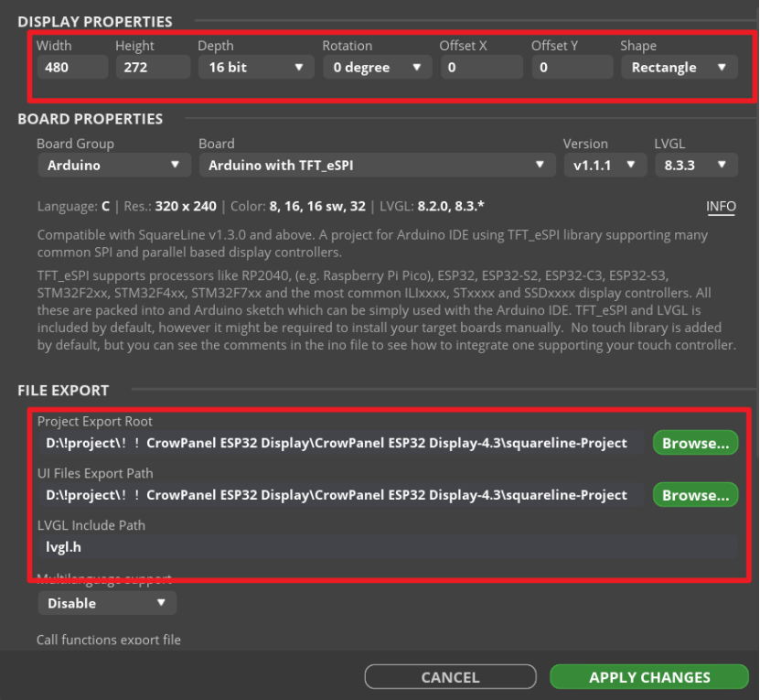Open the Multilanguage support Disable dropdown
The height and width of the screenshot is (700, 760).
107,603
